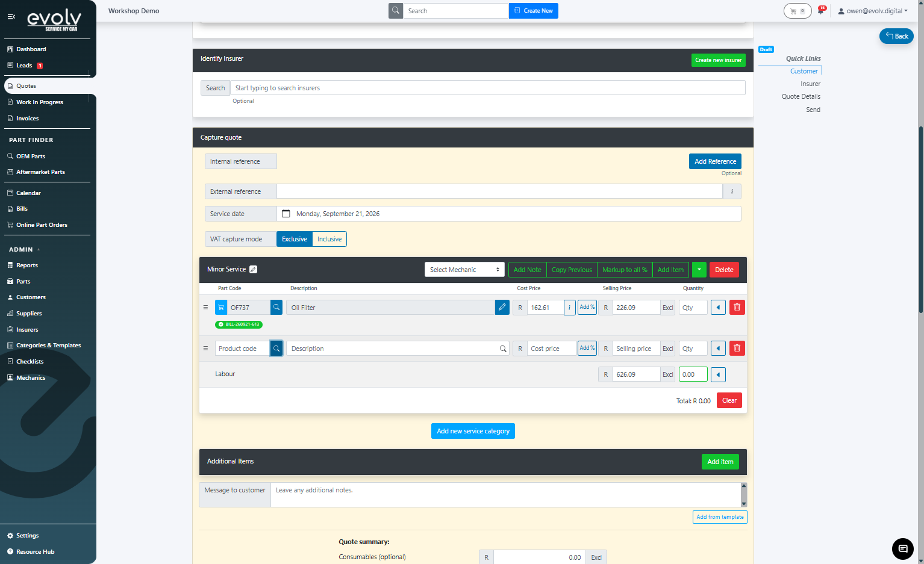Click the Consumables amount field
924x564 pixels.
tap(539, 557)
